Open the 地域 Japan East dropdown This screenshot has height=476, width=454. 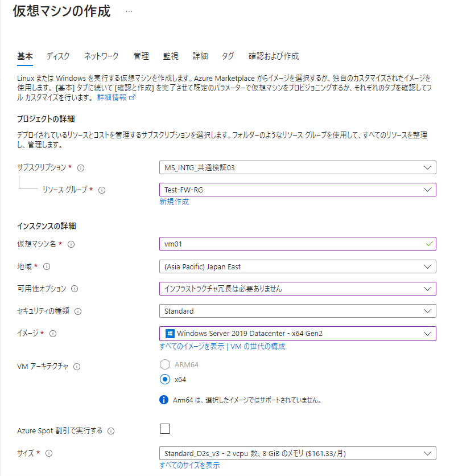(x=298, y=266)
